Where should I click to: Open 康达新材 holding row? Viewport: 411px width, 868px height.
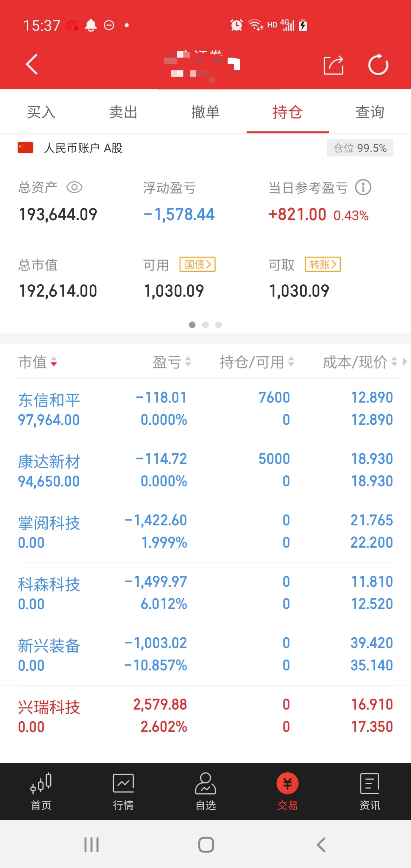point(205,470)
